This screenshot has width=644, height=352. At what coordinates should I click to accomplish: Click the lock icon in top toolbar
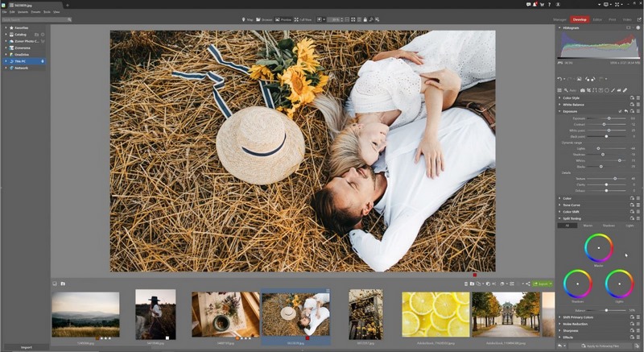[x=365, y=19]
